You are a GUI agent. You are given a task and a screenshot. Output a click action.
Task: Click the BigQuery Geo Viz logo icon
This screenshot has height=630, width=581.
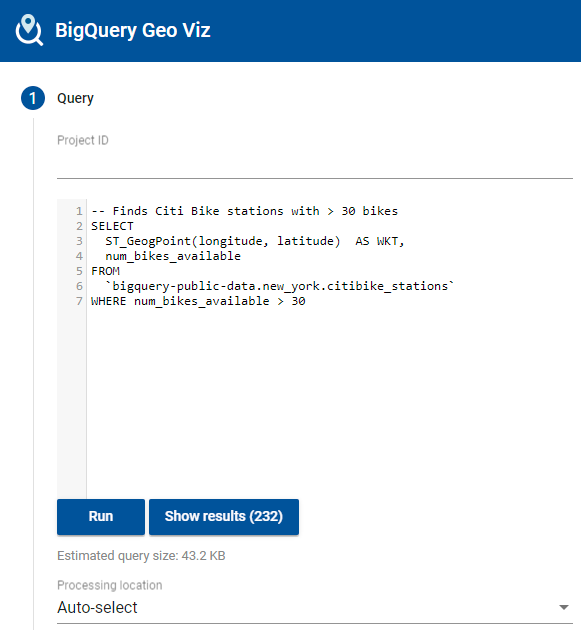(29, 30)
